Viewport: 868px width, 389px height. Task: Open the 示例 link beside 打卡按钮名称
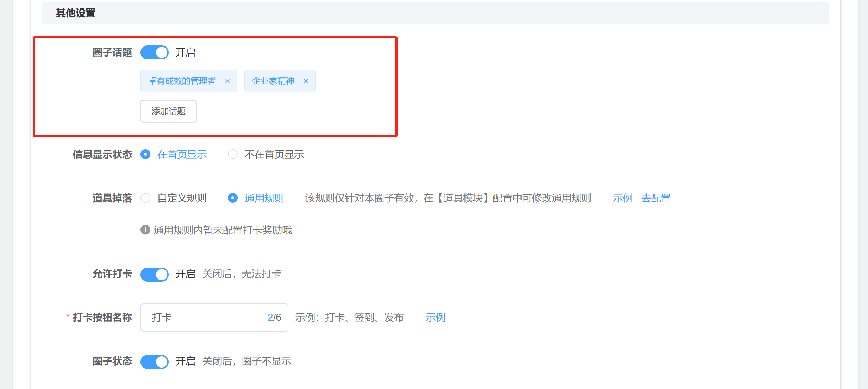(435, 318)
